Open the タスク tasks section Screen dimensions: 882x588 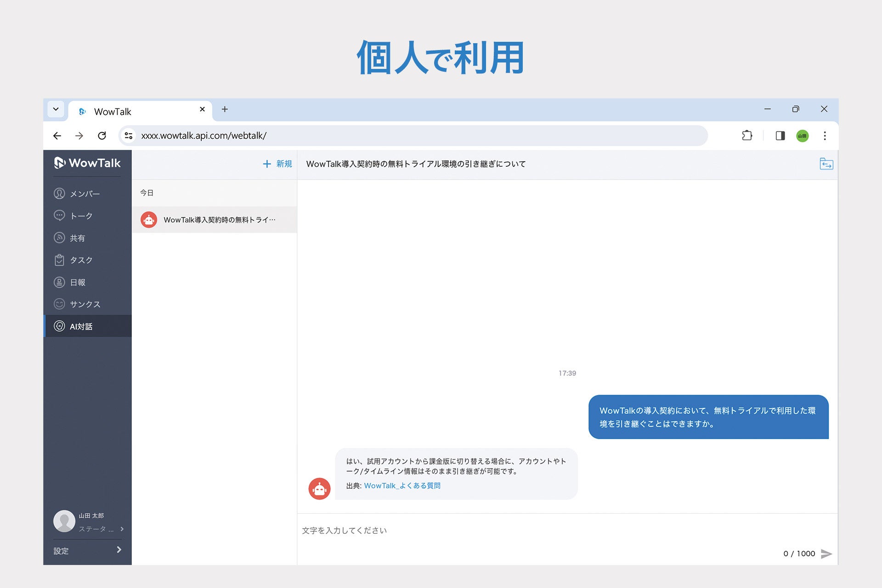tap(81, 260)
